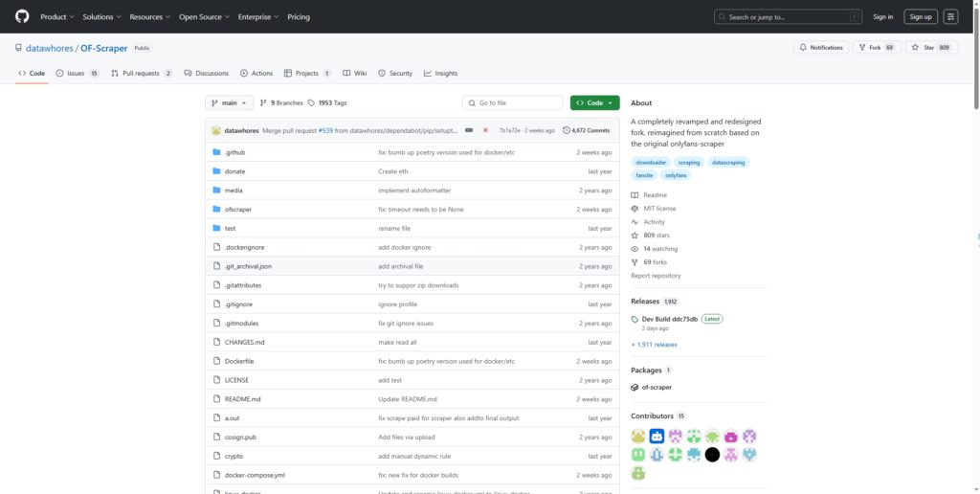Open the Pricing page

tap(299, 17)
